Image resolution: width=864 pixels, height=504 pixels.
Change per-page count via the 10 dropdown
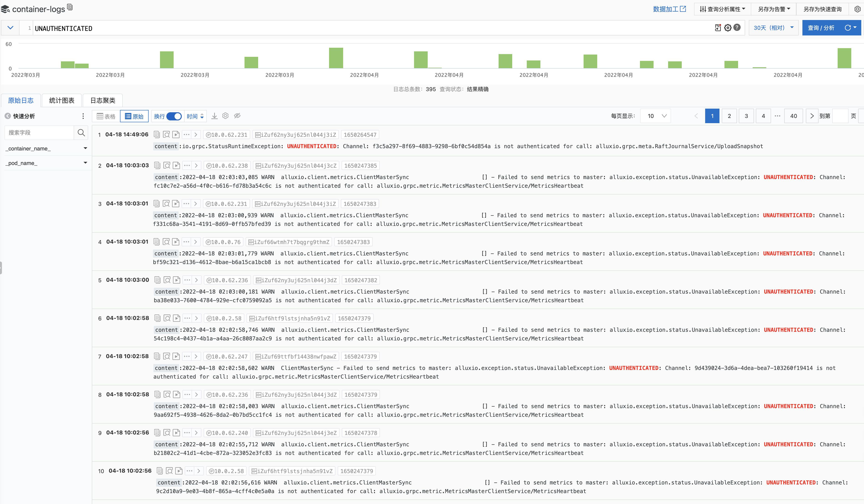click(655, 115)
